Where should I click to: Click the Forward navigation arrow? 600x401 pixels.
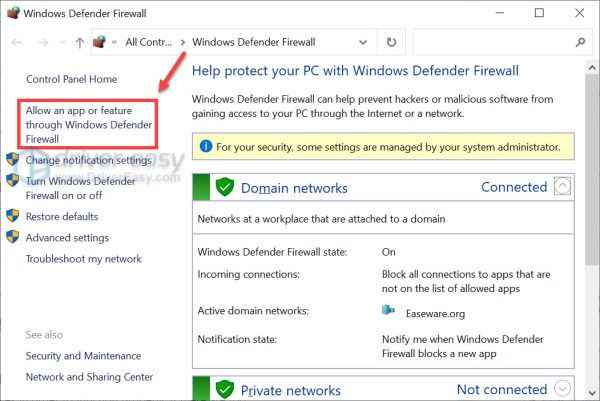(40, 43)
